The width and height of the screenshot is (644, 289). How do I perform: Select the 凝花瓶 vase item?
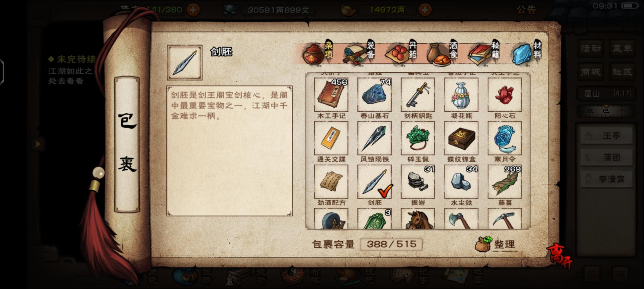pyautogui.click(x=461, y=95)
